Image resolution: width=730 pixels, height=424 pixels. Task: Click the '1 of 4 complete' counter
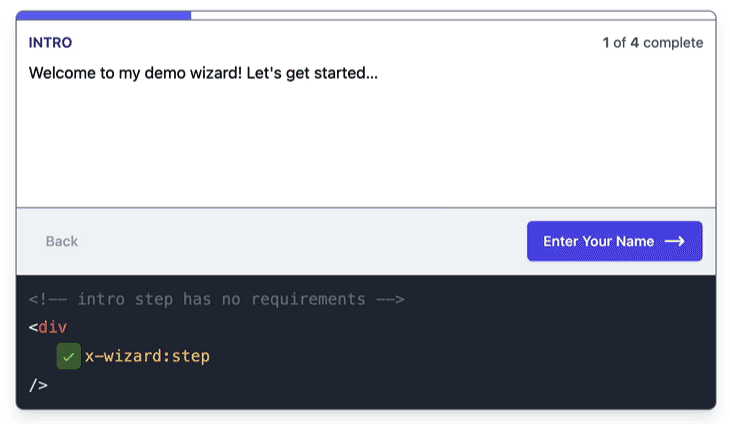[x=653, y=43]
